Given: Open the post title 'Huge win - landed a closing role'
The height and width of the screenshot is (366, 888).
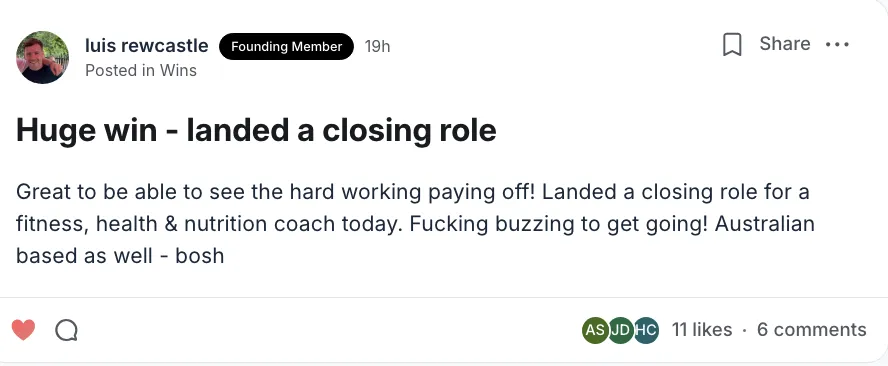Looking at the screenshot, I should 256,130.
